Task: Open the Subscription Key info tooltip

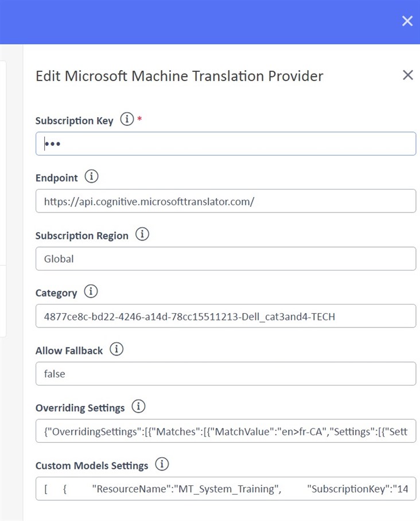Action: [x=126, y=120]
